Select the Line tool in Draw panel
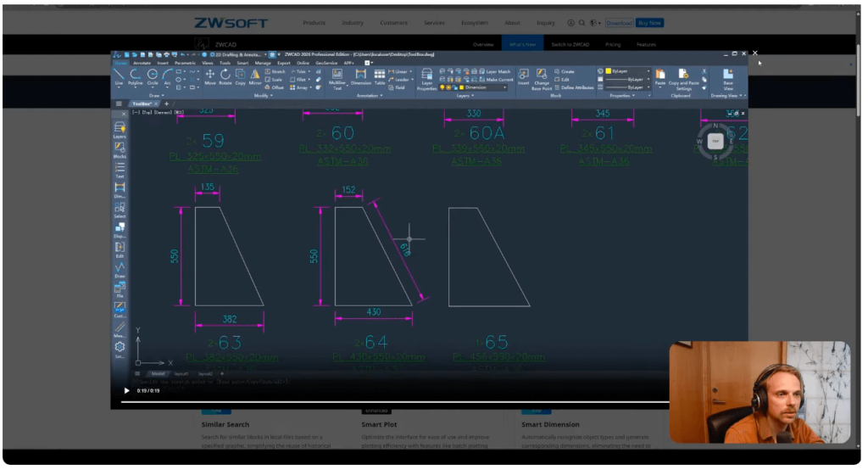 tap(119, 76)
